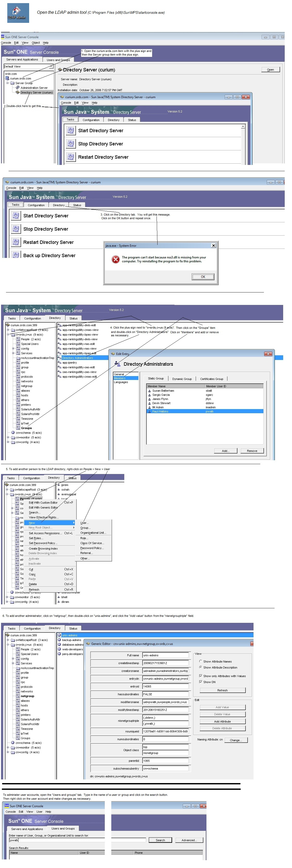The width and height of the screenshot is (292, 868).
Task: Toggle Show only Attributes with Values checkbox
Action: point(201,676)
